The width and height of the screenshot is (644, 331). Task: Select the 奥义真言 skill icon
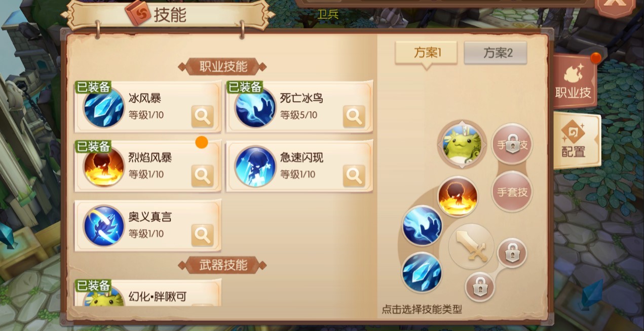(x=104, y=225)
